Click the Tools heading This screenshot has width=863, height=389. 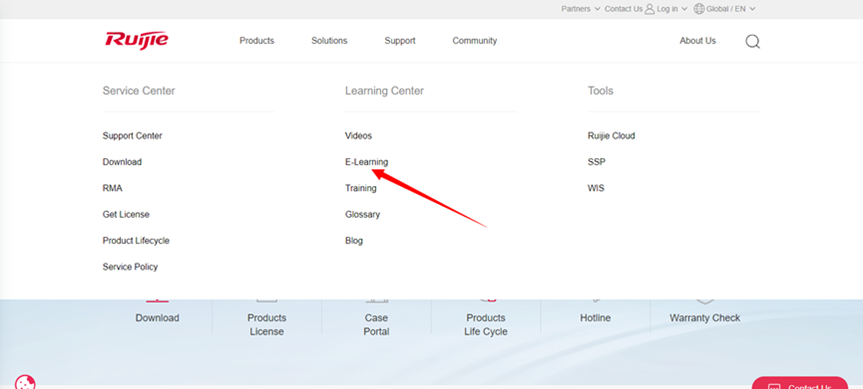coord(600,91)
